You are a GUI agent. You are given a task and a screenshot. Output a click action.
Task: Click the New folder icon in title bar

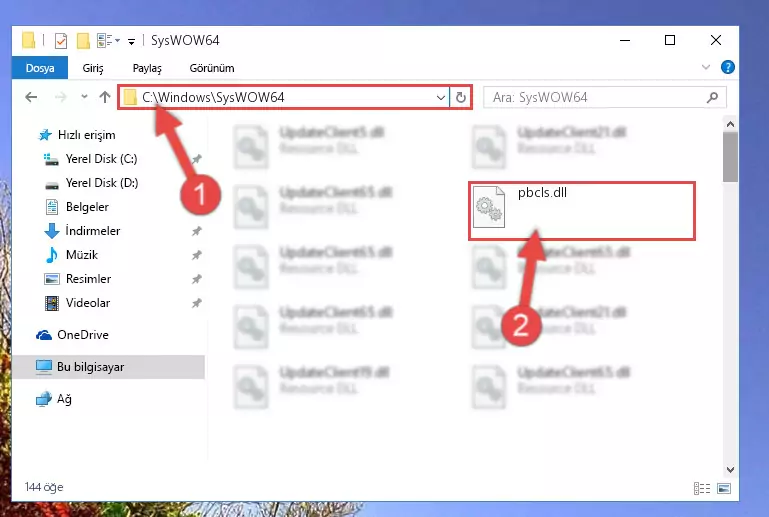point(83,41)
